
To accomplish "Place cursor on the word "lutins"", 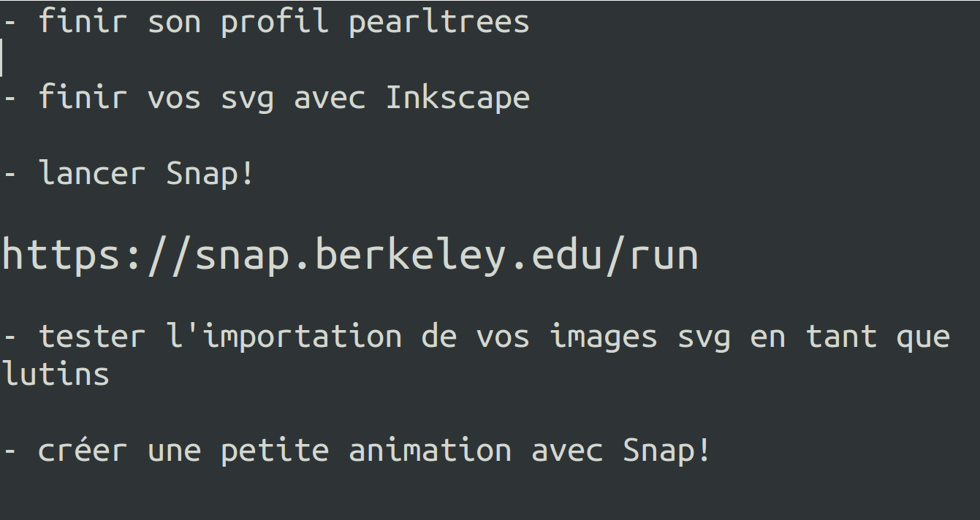I will (x=56, y=374).
